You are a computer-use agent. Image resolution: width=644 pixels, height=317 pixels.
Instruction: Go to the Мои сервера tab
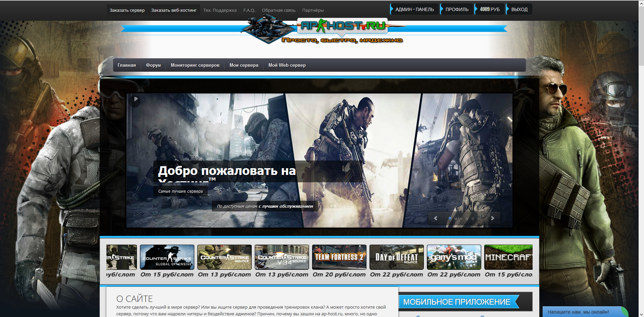[x=244, y=65]
